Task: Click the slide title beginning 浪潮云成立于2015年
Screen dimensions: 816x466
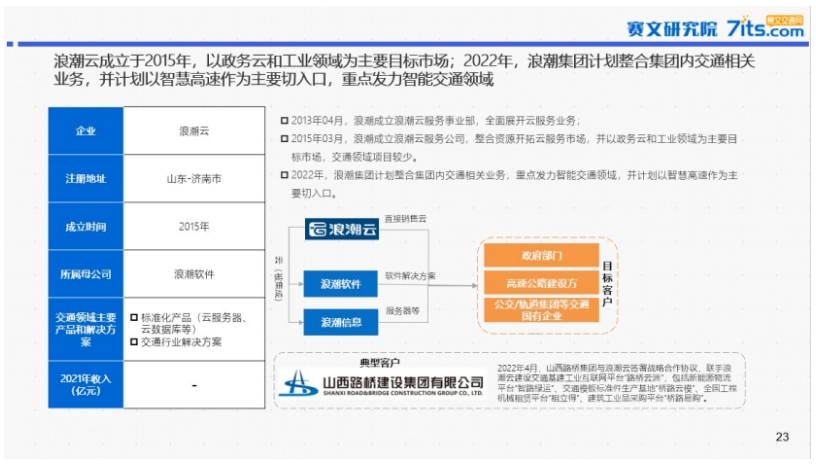Action: 404,70
